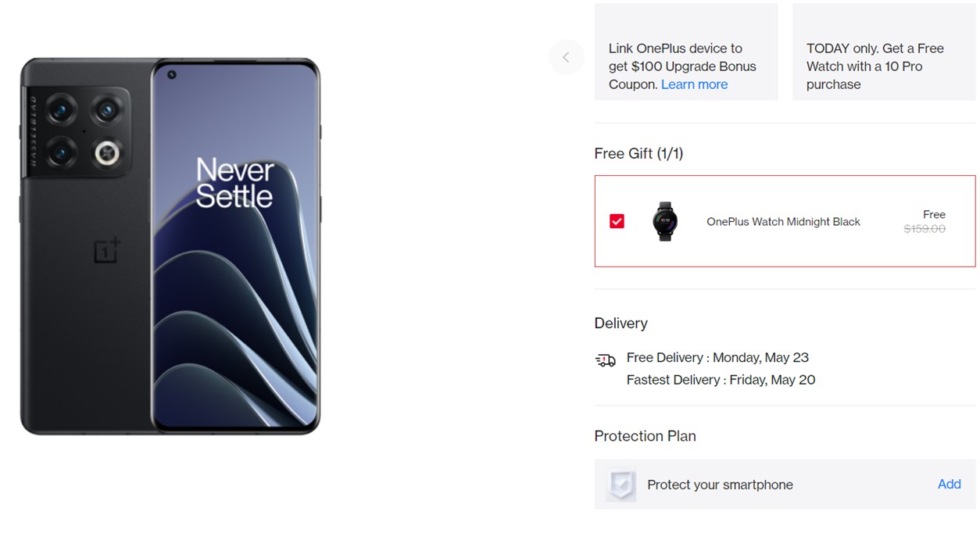Click the delivery truck icon

tap(606, 360)
